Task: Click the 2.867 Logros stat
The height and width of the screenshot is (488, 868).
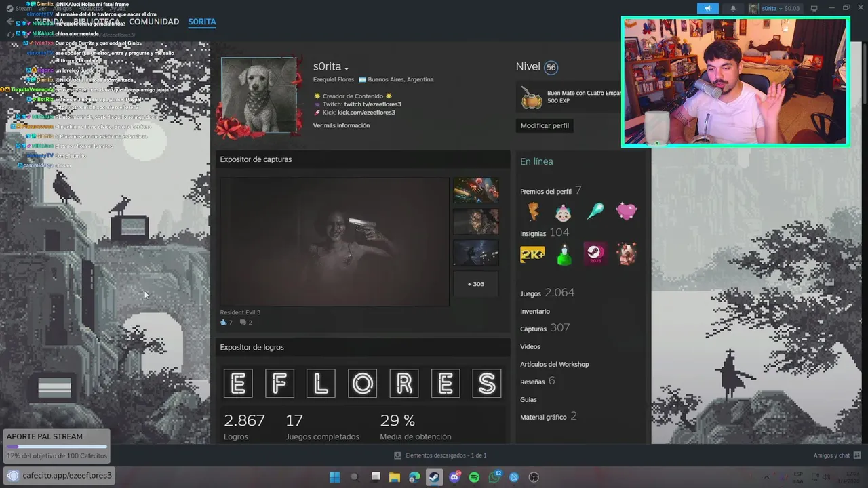Action: coord(245,427)
